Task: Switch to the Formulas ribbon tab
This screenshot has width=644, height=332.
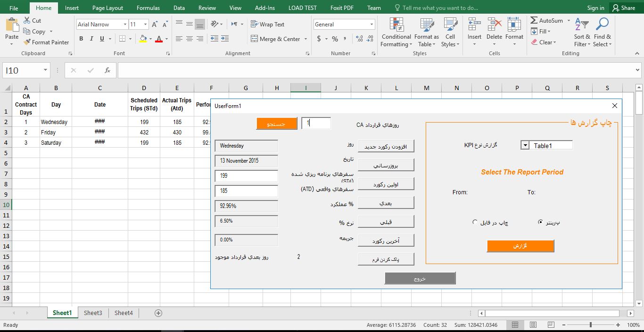Action: pos(148,8)
